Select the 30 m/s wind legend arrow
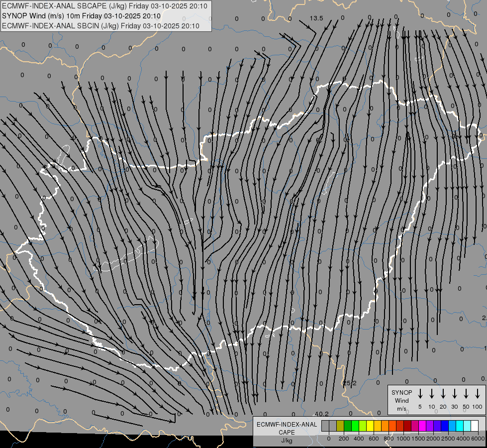487x448 pixels. pos(455,394)
